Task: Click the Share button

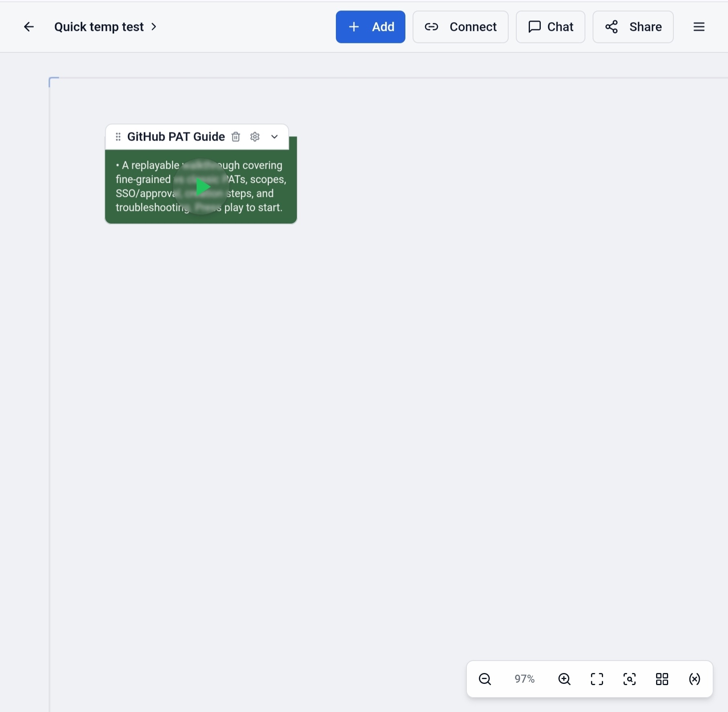Action: click(x=633, y=27)
